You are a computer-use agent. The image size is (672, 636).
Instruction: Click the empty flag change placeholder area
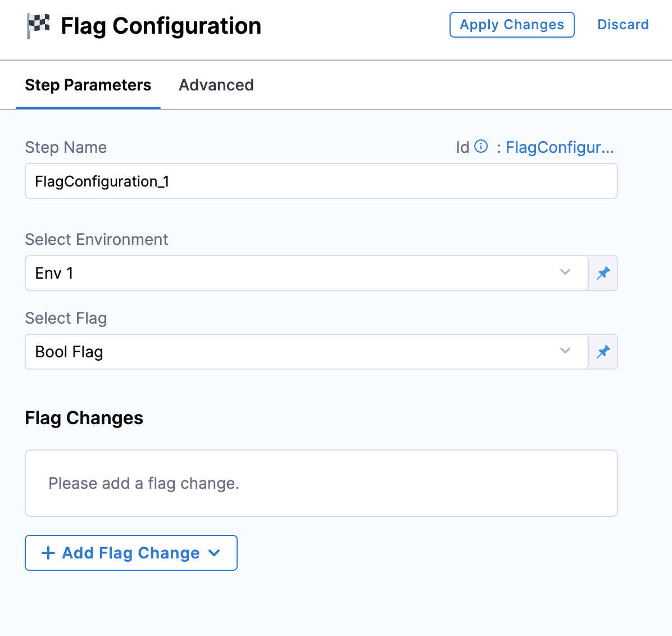pyautogui.click(x=321, y=483)
